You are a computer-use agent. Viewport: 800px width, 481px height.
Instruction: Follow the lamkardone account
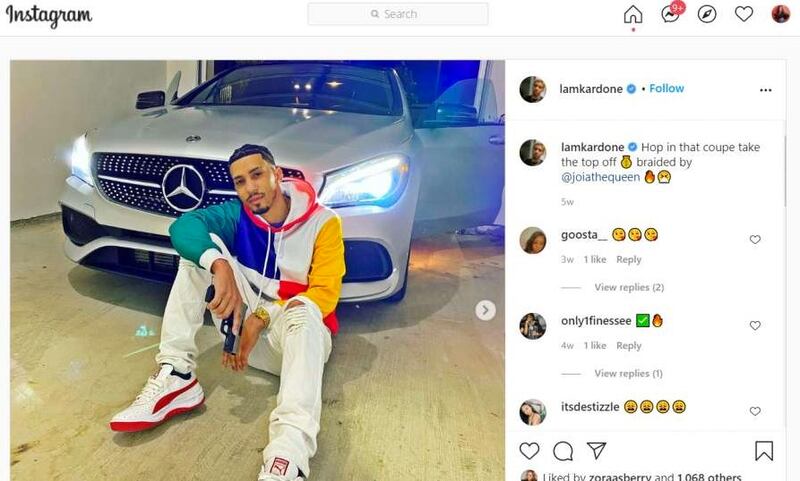click(666, 88)
